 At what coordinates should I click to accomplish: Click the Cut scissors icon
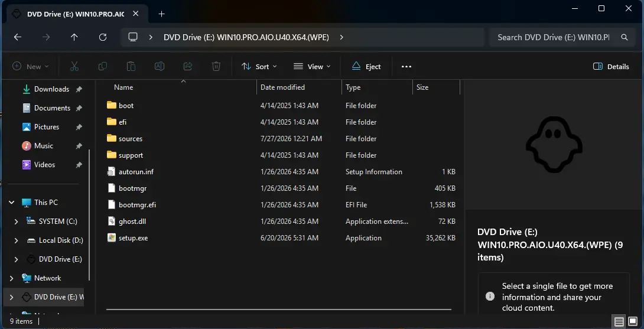point(74,67)
